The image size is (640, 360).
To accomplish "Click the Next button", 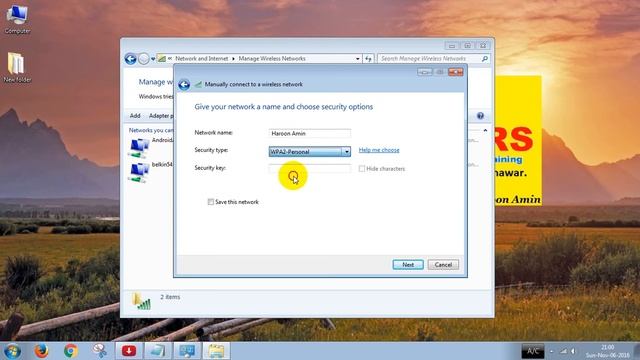I will (x=408, y=264).
